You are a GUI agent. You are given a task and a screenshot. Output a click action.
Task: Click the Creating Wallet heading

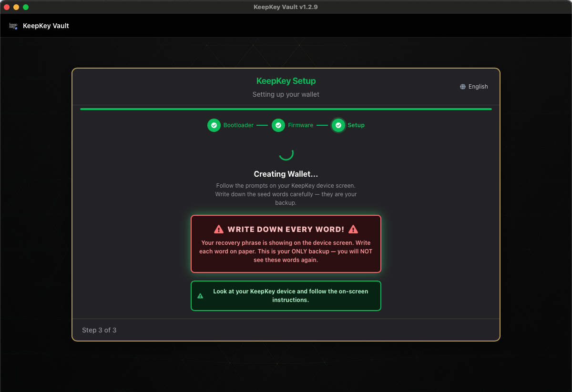tap(286, 174)
